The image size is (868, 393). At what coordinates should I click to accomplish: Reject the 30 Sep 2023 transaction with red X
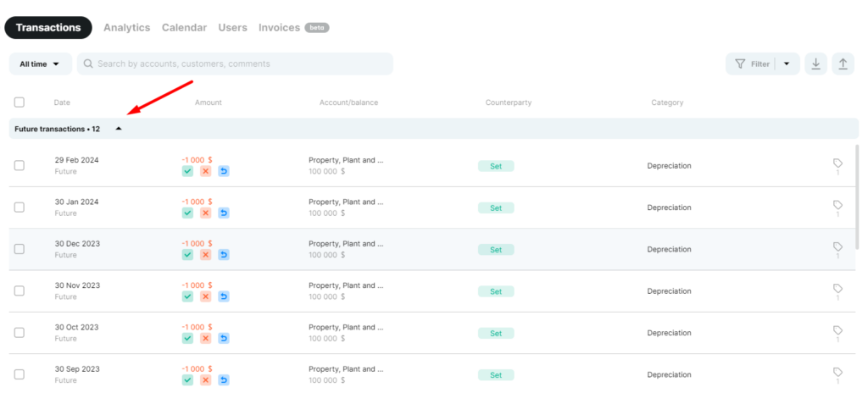point(205,380)
